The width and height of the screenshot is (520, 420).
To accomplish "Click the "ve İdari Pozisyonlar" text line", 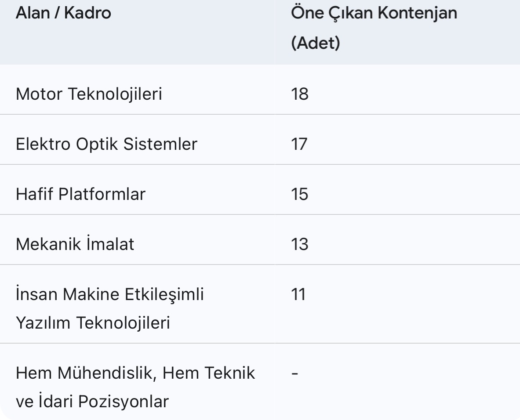I will [92, 402].
